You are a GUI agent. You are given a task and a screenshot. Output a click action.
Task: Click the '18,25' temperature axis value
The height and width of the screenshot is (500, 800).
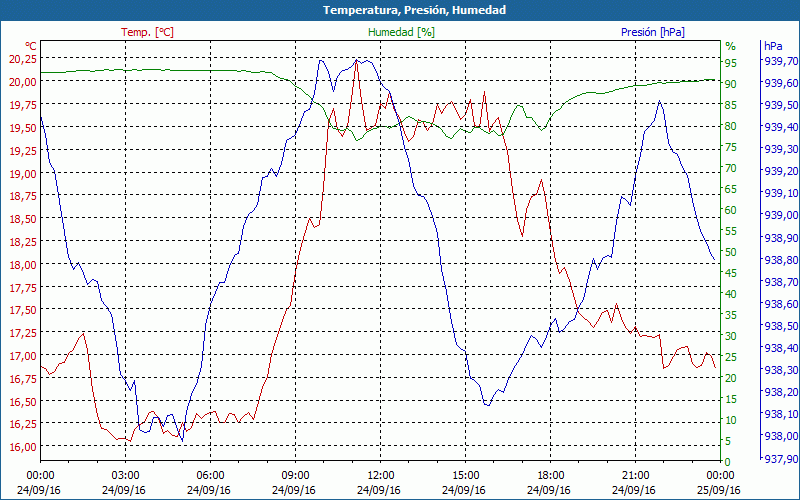(23, 241)
